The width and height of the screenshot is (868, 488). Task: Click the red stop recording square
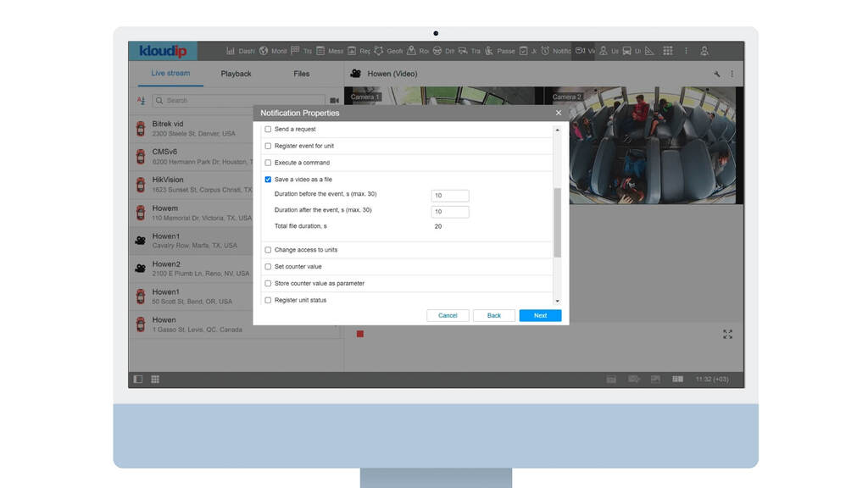coord(359,334)
